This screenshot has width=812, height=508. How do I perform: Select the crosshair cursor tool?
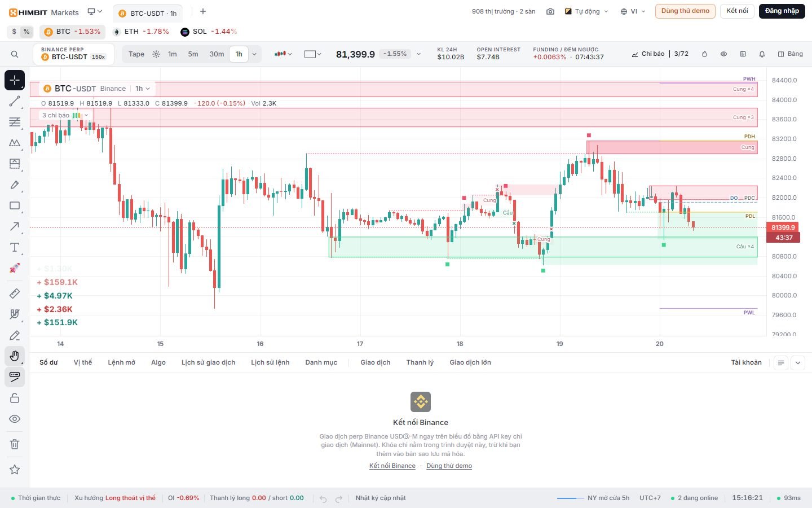click(x=15, y=80)
